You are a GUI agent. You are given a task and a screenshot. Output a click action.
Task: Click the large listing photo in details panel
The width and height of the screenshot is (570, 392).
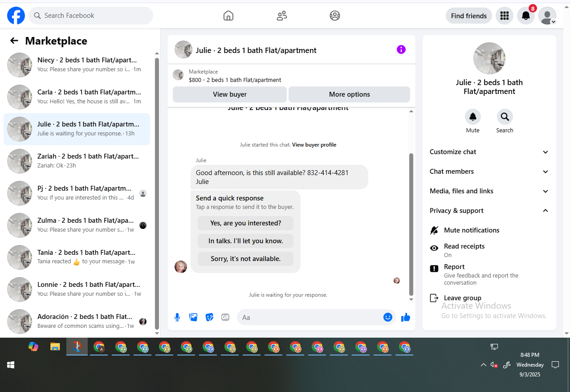[x=489, y=58]
